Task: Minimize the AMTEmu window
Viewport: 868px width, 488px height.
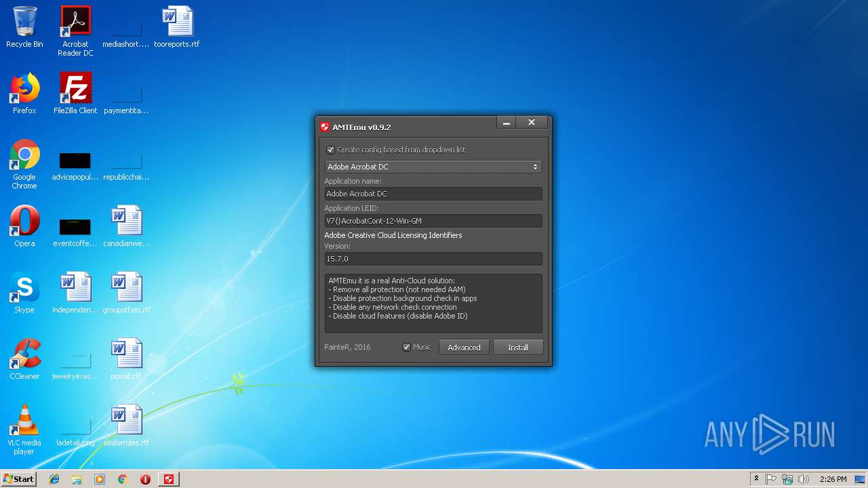Action: (506, 123)
